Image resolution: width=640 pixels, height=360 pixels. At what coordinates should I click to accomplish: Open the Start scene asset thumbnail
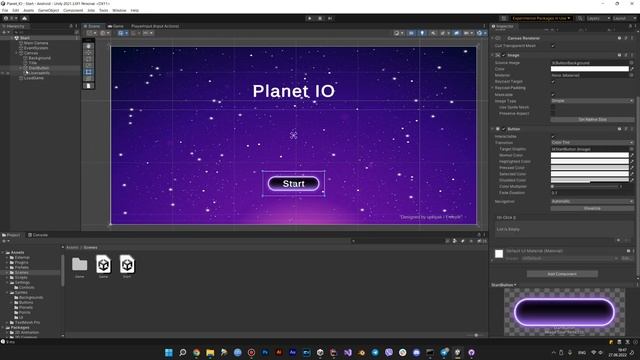(127, 265)
